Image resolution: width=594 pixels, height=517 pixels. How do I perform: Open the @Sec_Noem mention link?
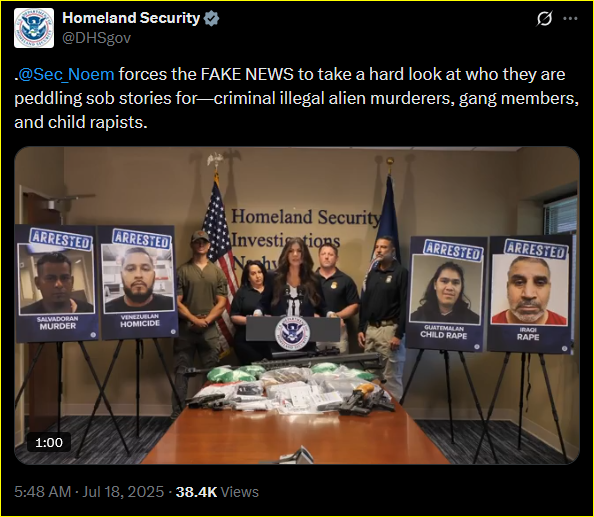66,74
